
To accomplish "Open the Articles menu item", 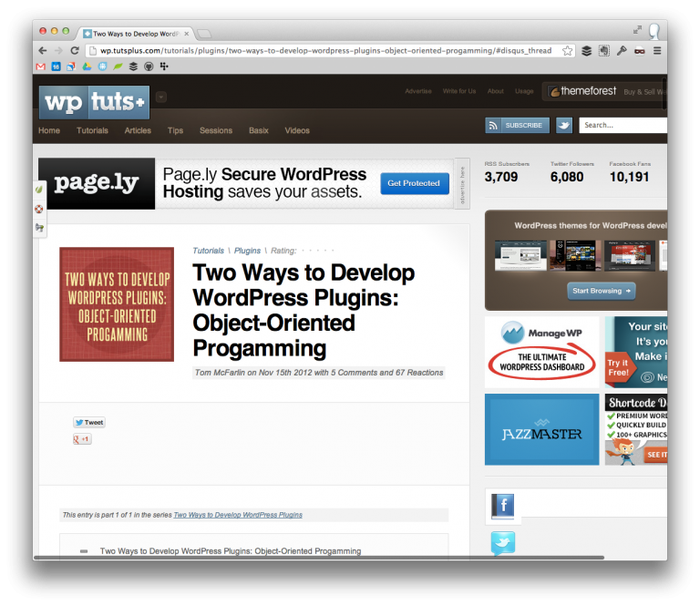I will coord(138,130).
